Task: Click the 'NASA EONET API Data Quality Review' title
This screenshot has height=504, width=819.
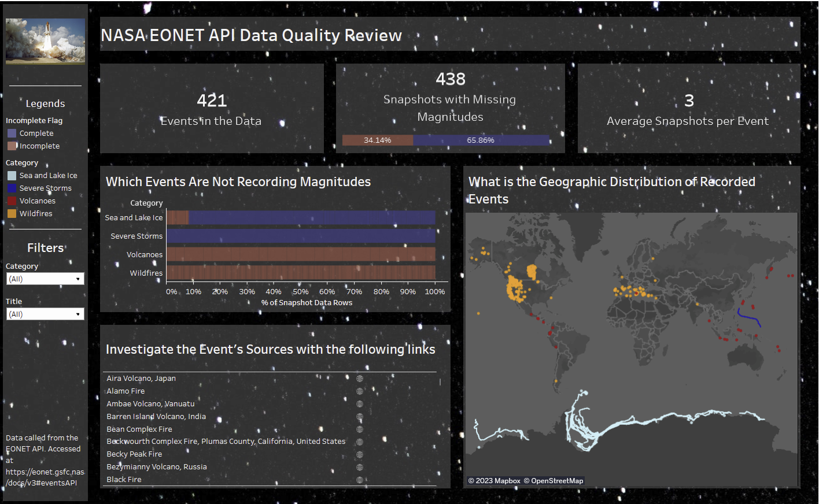Action: click(x=252, y=35)
